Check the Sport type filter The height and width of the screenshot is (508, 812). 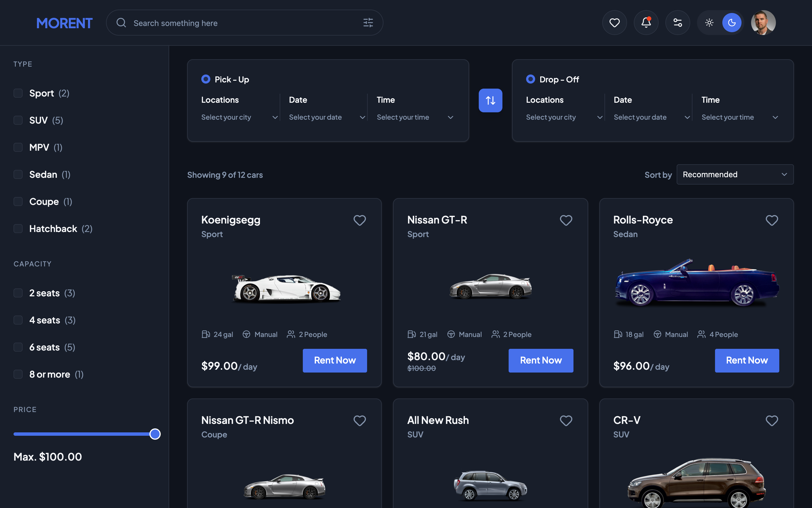pyautogui.click(x=18, y=93)
